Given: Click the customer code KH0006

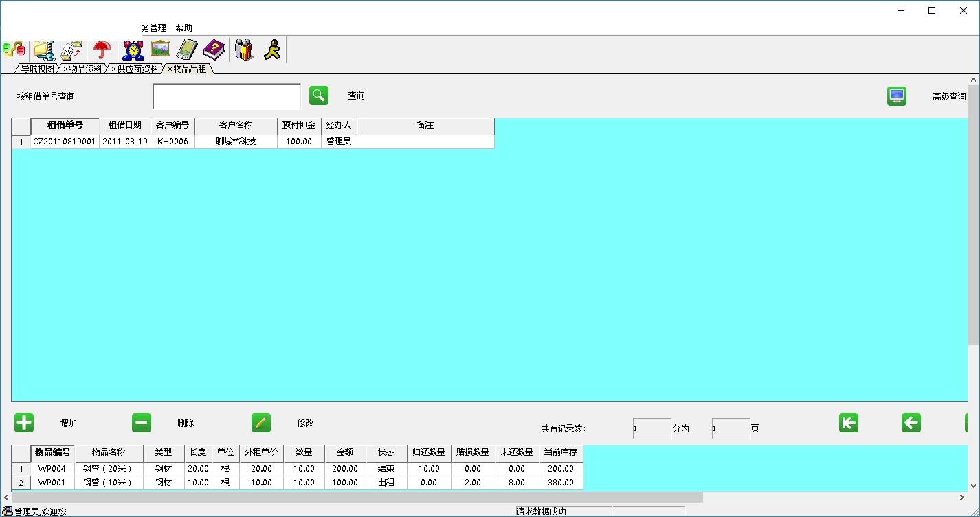Looking at the screenshot, I should tap(172, 142).
